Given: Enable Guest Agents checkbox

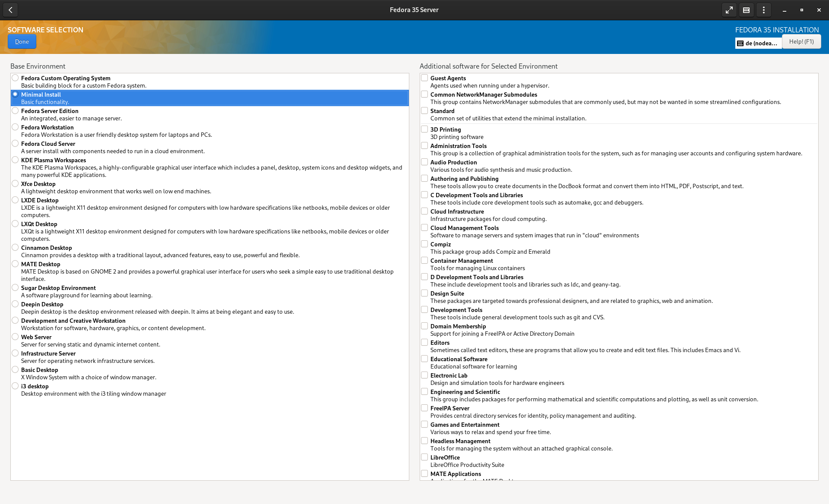Looking at the screenshot, I should point(424,78).
